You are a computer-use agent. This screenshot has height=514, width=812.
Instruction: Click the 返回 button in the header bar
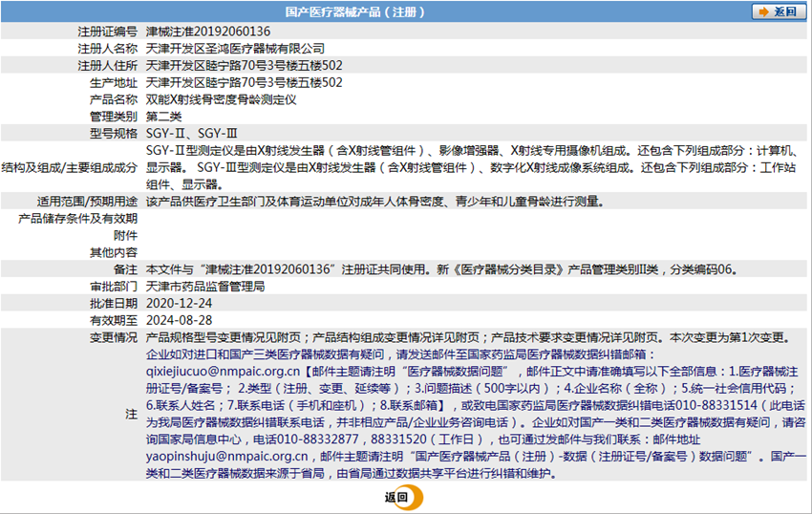(779, 11)
